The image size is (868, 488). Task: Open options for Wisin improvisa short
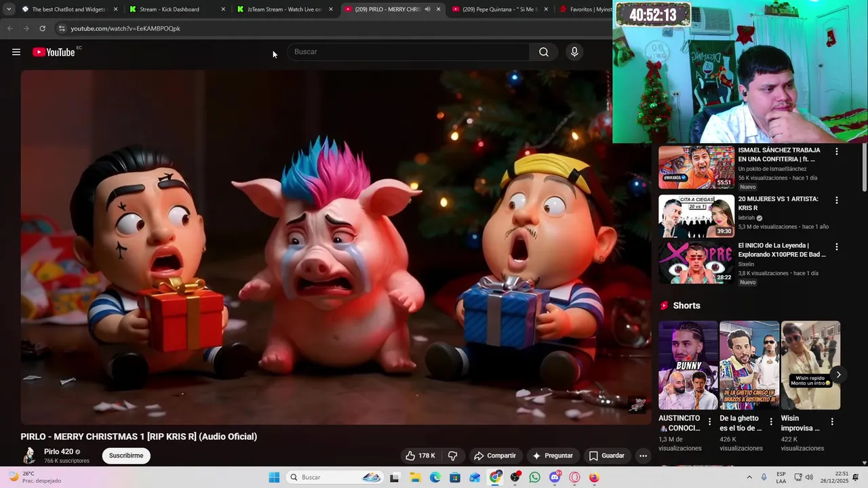[832, 422]
